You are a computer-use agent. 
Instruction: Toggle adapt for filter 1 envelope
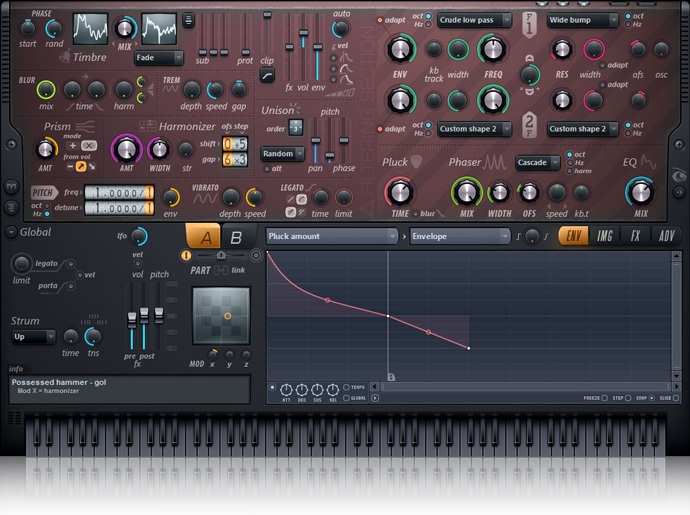[x=380, y=20]
